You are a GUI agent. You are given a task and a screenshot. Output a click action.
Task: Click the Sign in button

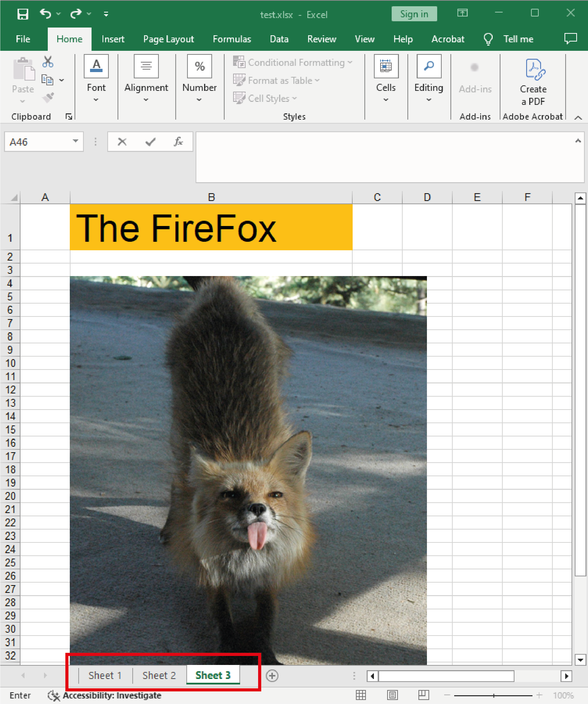[414, 14]
